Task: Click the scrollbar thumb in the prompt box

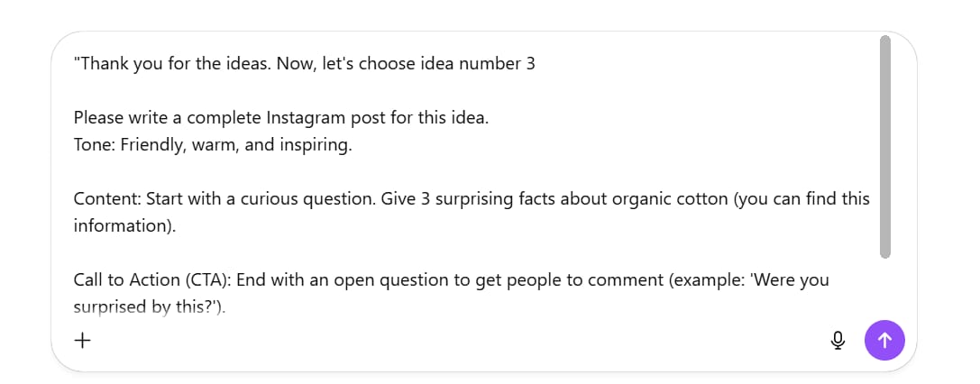Action: coord(884,144)
